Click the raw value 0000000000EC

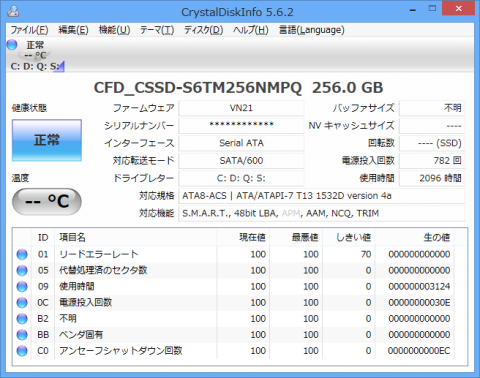click(x=419, y=351)
